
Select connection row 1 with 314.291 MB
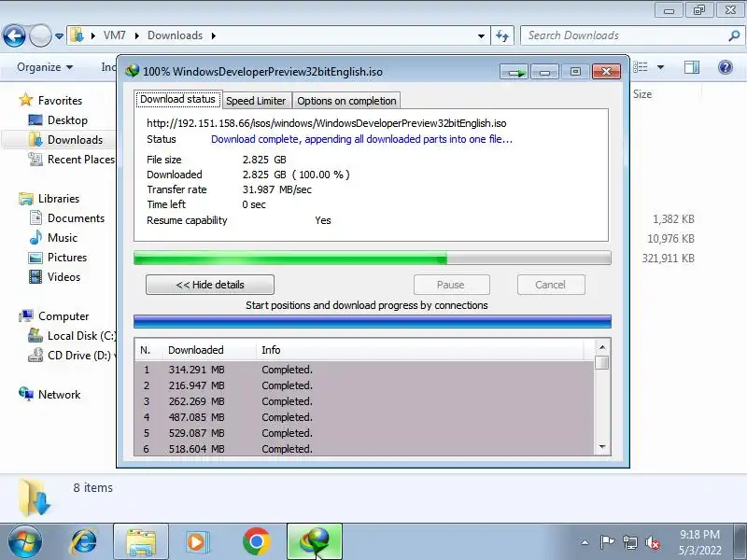coord(364,370)
